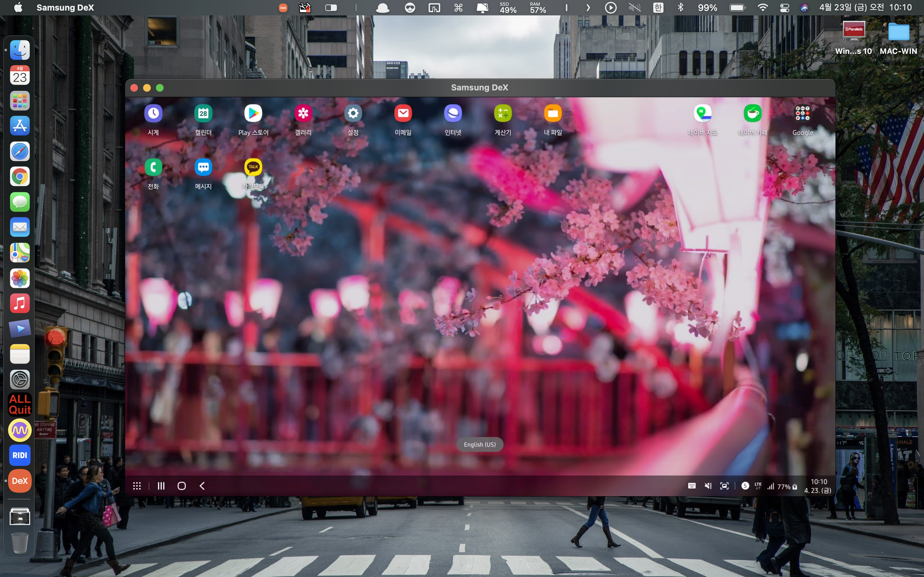Open the Email (이메일) app
Viewport: 924px width, 577px height.
(x=403, y=113)
